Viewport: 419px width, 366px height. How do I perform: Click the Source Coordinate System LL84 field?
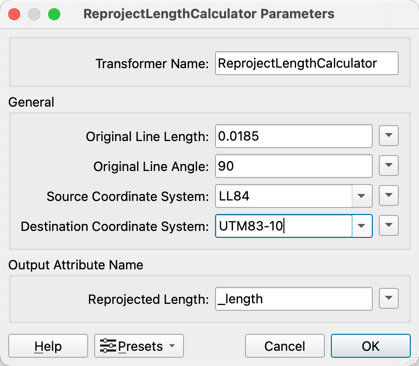284,196
